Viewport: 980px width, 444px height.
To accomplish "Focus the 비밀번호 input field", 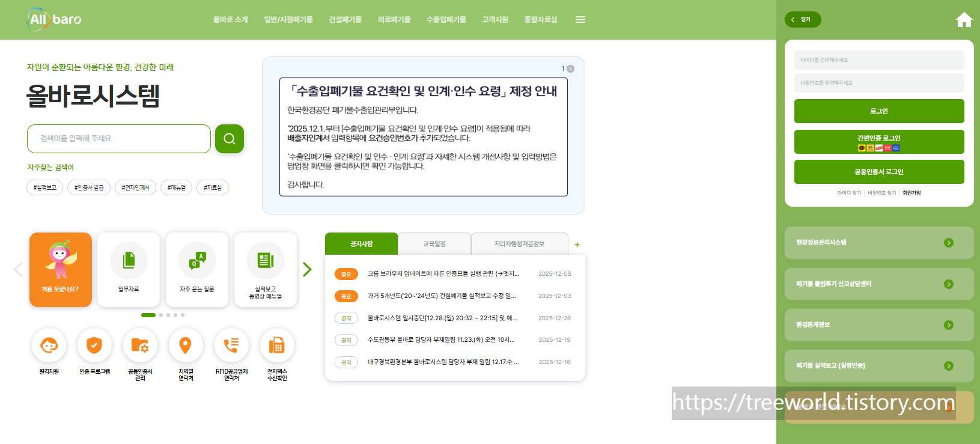I will (879, 83).
